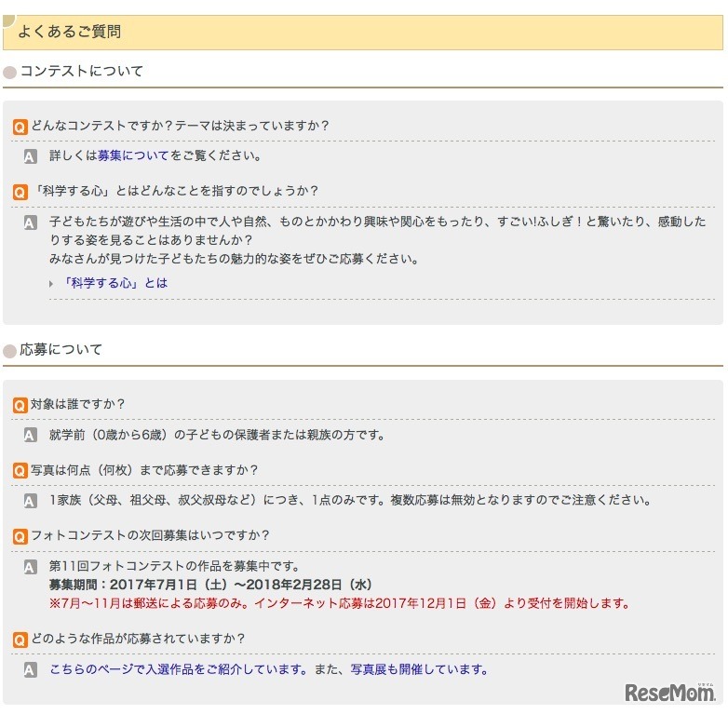The width and height of the screenshot is (728, 714).
Task: Click the Q icon beside 写真は何点 question
Action: coord(20,471)
